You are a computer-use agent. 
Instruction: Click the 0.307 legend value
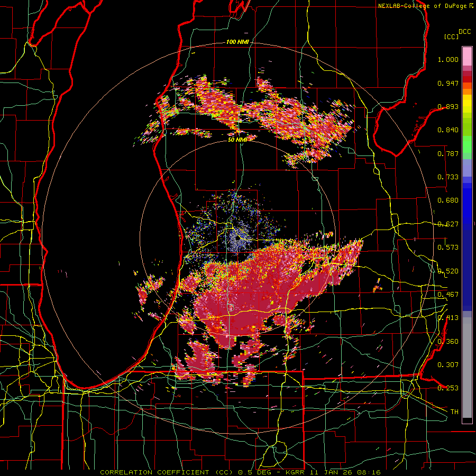(448, 365)
